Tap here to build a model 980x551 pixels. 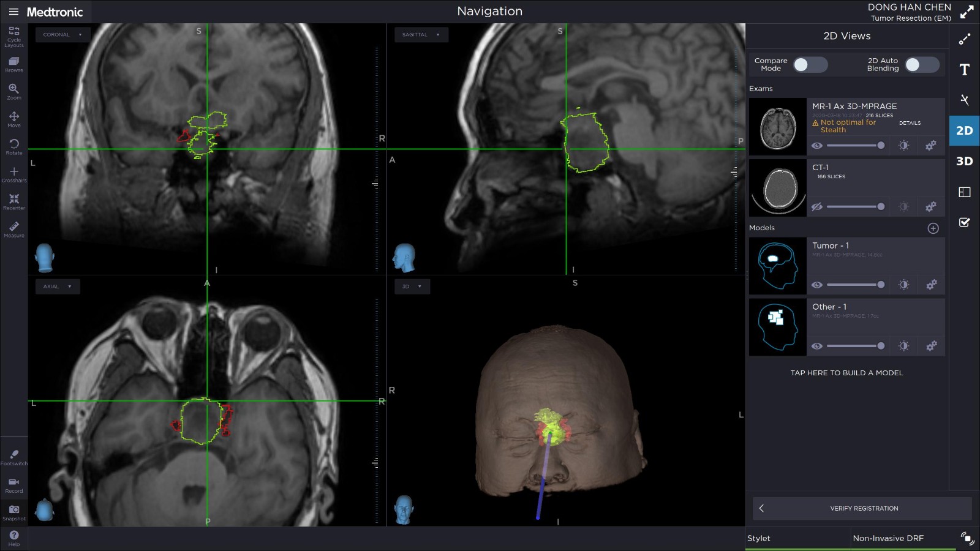846,373
